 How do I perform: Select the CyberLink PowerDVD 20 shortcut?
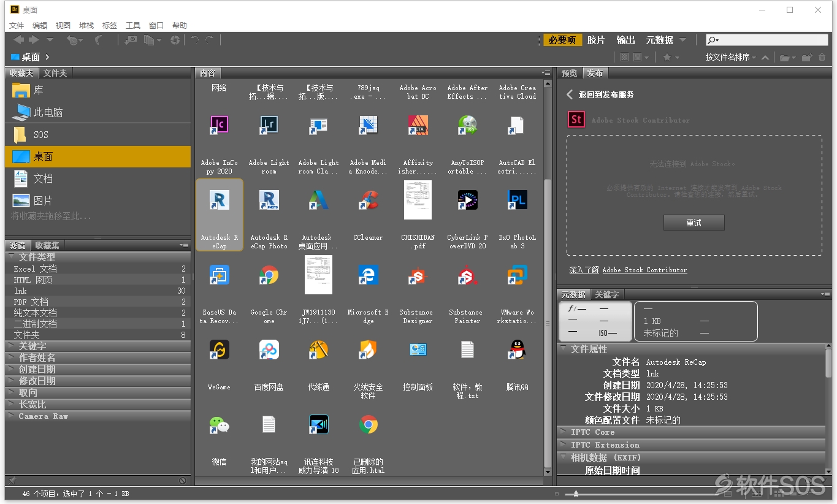[467, 199]
